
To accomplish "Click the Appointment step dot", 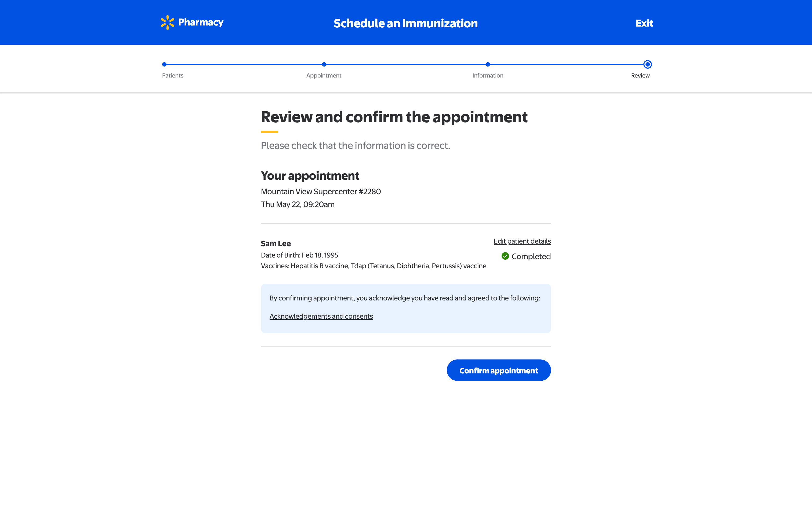I will tap(324, 64).
